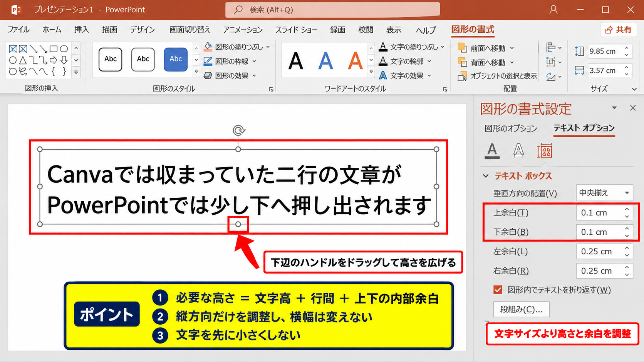Click the 段組み(C)... columns button
644x362 pixels.
tap(522, 309)
